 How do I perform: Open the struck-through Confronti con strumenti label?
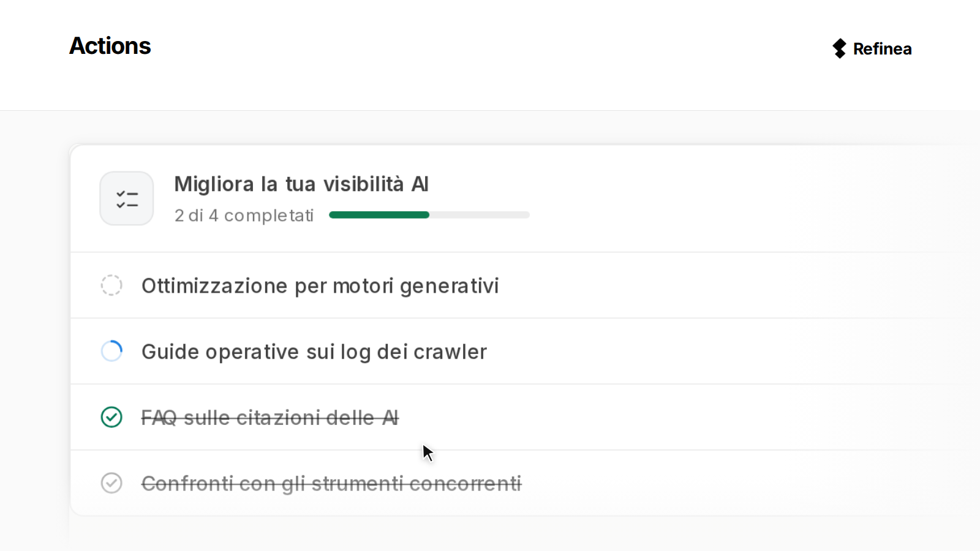pyautogui.click(x=331, y=484)
